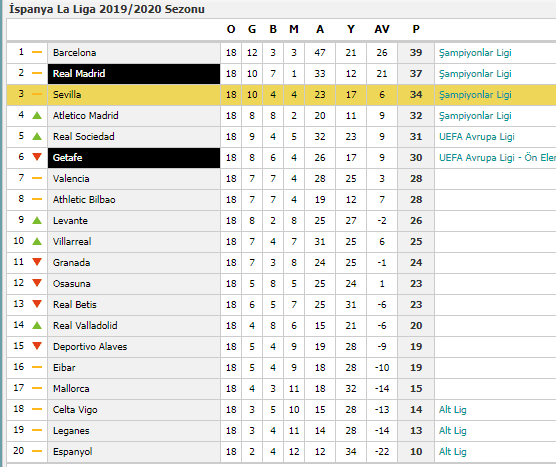Click the Sevilla team name in yellow row
The width and height of the screenshot is (556, 467).
pyautogui.click(x=67, y=95)
